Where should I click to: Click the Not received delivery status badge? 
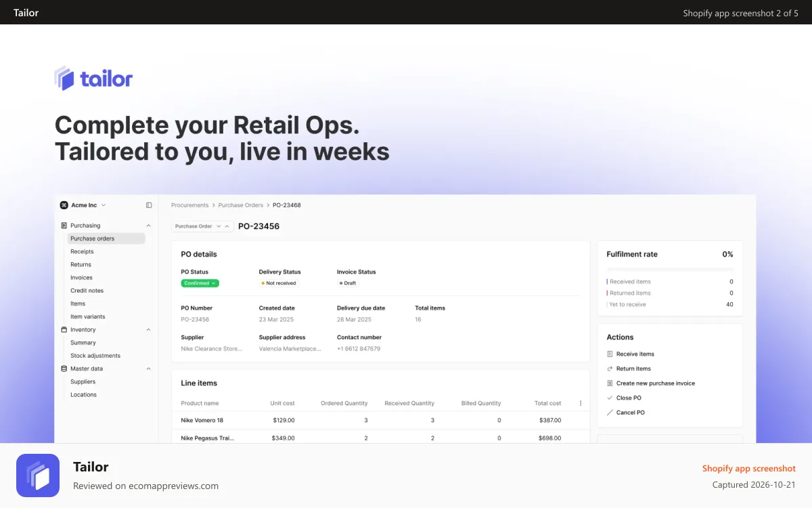click(x=279, y=283)
